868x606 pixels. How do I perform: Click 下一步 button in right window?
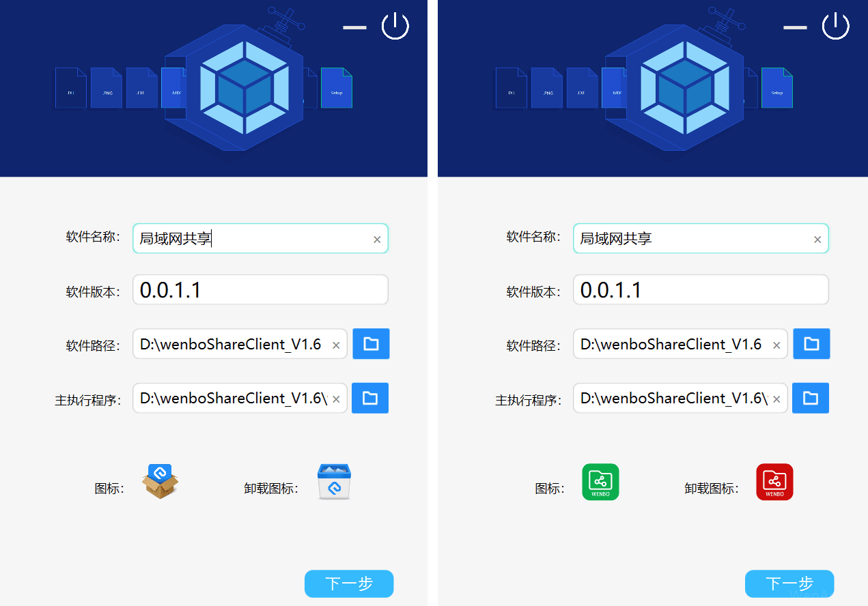[x=789, y=583]
